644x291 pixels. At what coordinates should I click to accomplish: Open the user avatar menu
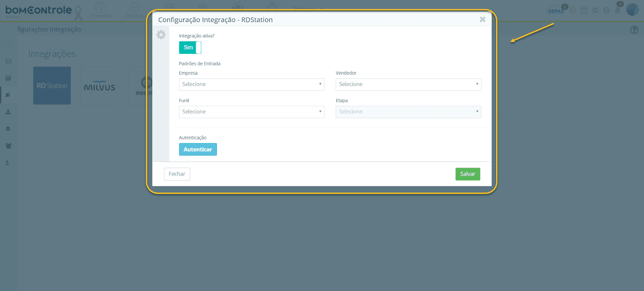[632, 10]
